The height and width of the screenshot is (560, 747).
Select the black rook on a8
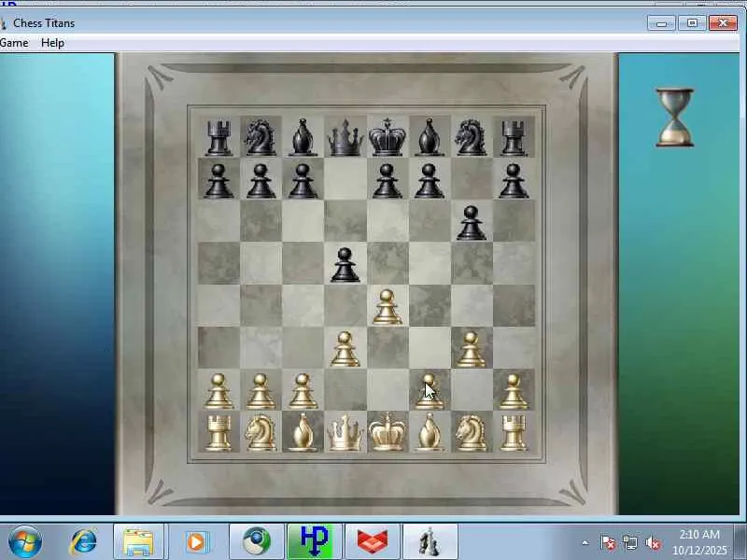tap(218, 137)
